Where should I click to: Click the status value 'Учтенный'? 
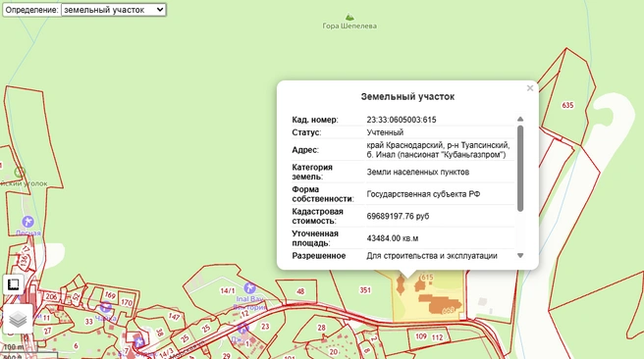click(x=385, y=132)
